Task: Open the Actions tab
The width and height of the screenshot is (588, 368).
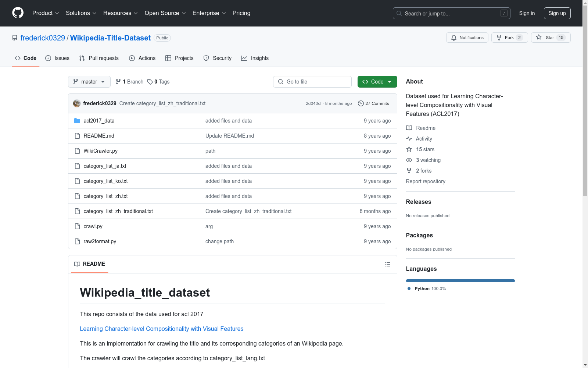Action: click(x=142, y=58)
